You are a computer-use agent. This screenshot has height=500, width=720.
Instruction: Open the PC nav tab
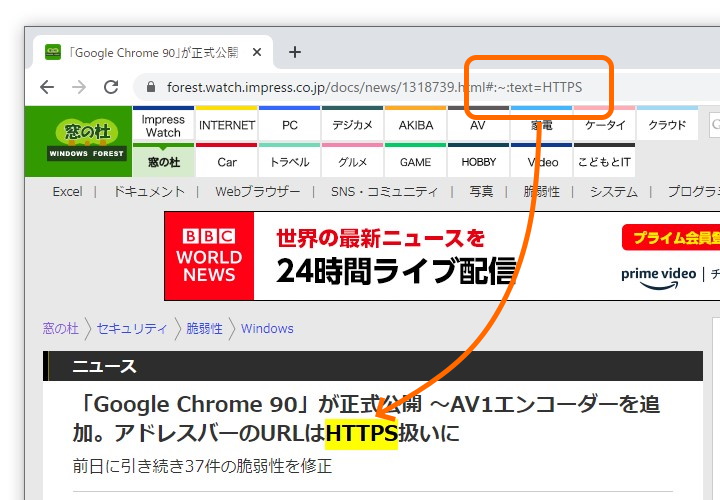click(290, 125)
